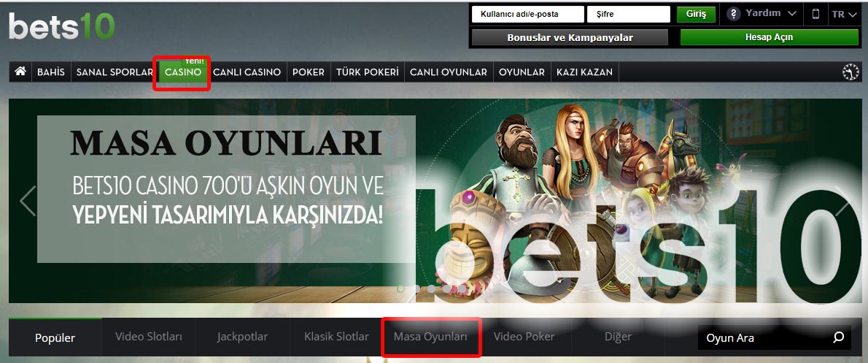Image resolution: width=868 pixels, height=363 pixels.
Task: Click the bets10 logo
Action: pos(61,26)
